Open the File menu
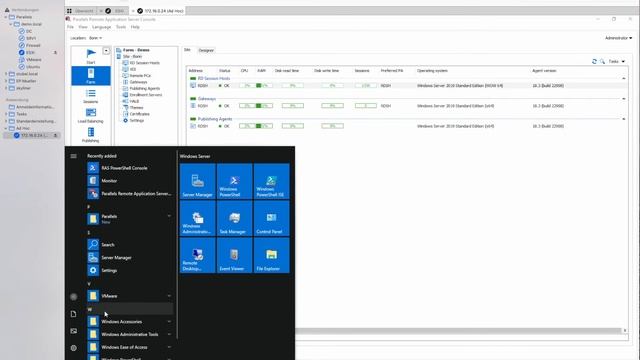640x360 pixels. coord(70,27)
